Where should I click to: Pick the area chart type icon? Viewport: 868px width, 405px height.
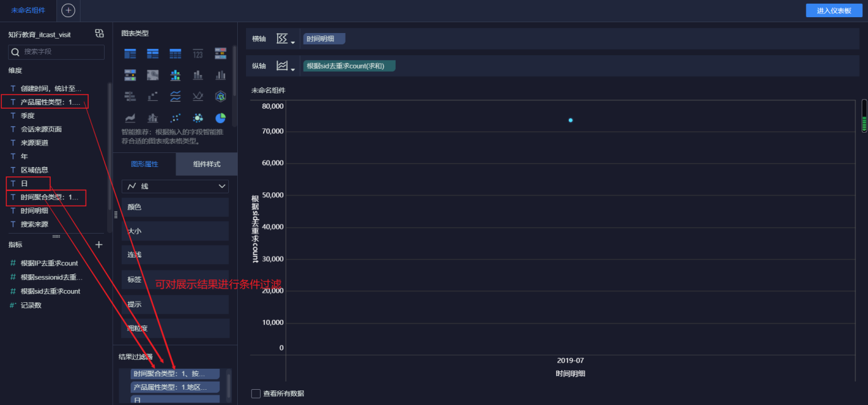click(x=130, y=117)
